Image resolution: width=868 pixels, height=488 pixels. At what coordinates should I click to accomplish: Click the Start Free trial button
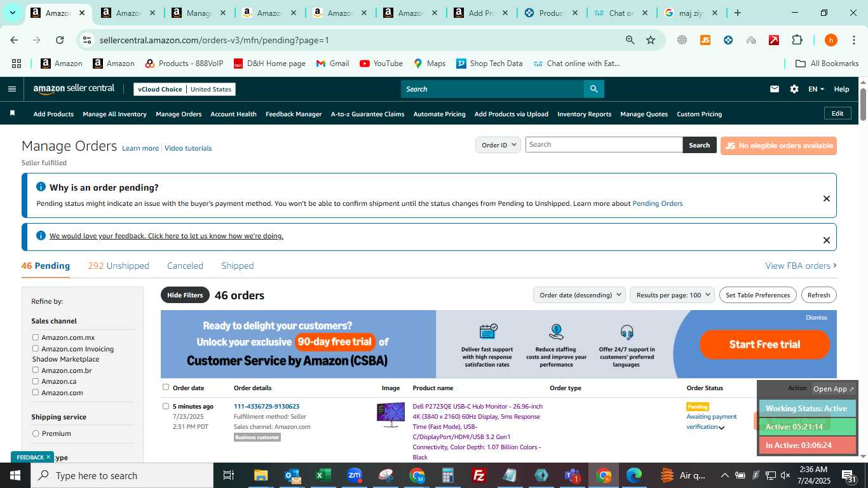[x=764, y=344]
